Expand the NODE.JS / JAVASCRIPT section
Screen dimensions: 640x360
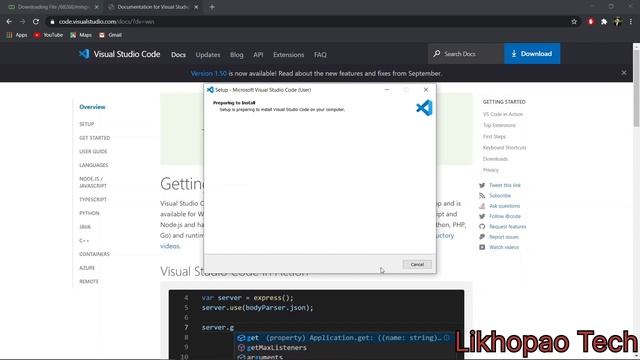click(93, 182)
